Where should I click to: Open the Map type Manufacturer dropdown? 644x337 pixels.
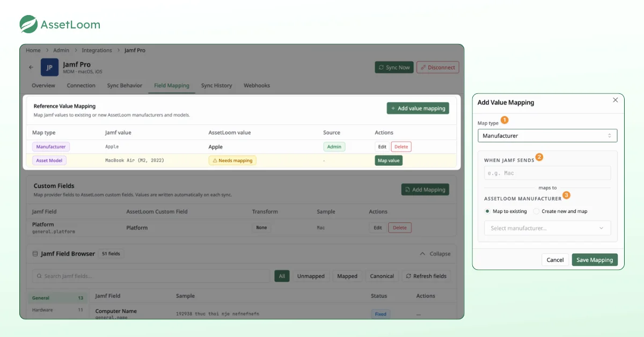[547, 136]
